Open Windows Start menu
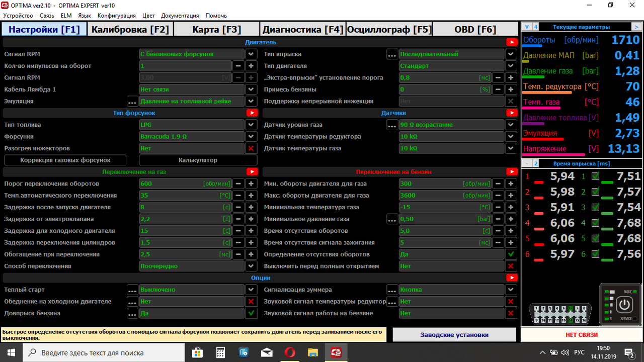The image size is (644, 362). [11, 352]
